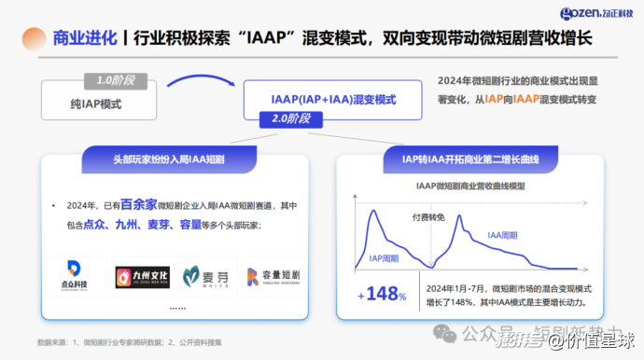Click the IAP周期 curve label
The width and height of the screenshot is (644, 360).
(384, 258)
